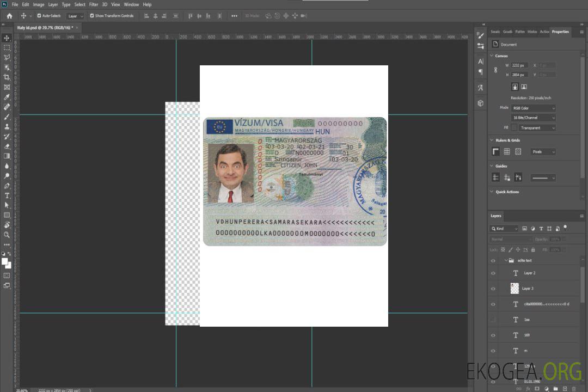Hide the 'm' text layer

click(493, 351)
